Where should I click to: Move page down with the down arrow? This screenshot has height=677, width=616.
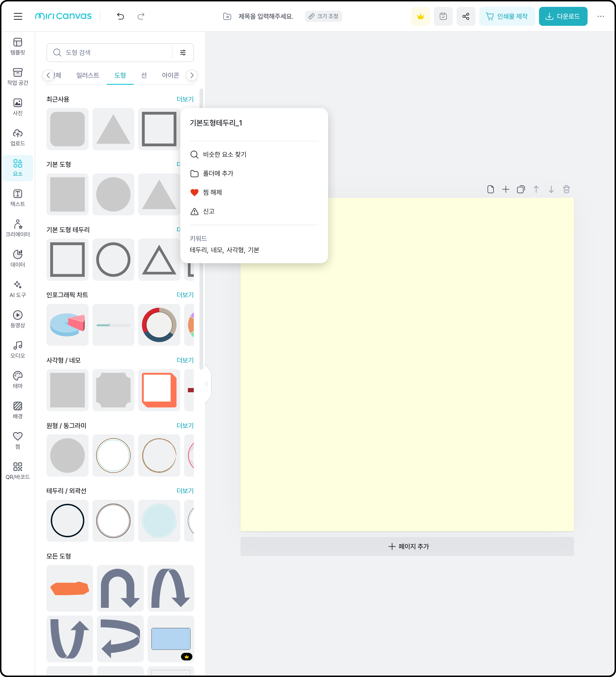click(551, 190)
